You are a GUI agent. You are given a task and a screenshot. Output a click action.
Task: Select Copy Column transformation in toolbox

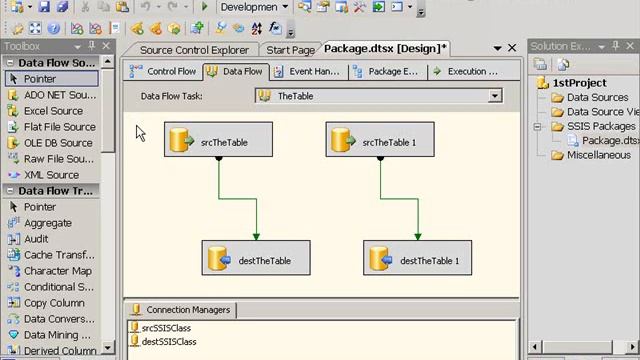[x=52, y=303]
